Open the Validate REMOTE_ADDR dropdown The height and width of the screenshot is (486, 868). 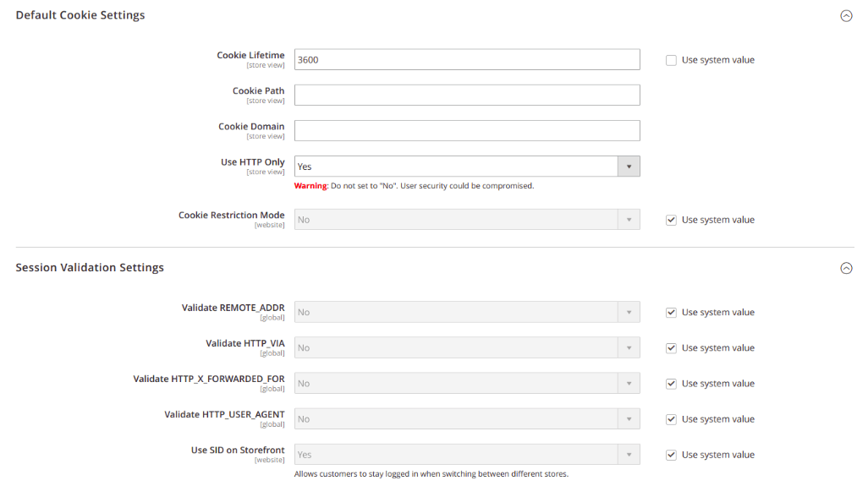coord(467,312)
